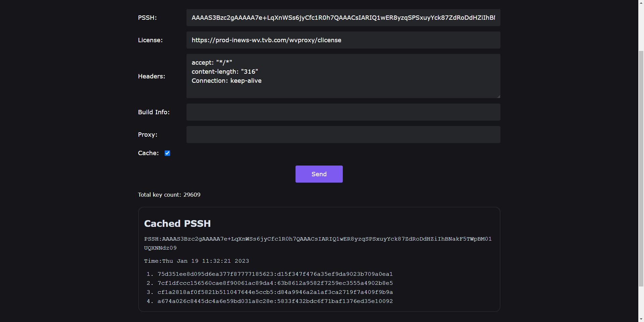
Task: Click the Headers label
Action: 152,76
